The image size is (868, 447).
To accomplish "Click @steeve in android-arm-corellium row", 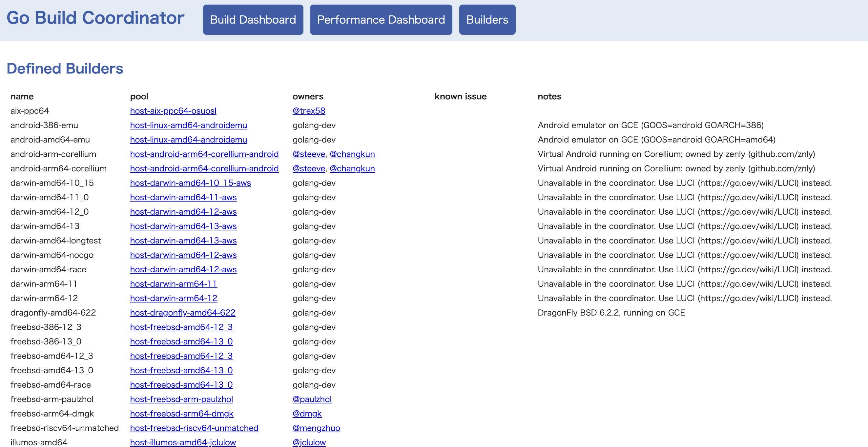I will tap(308, 154).
